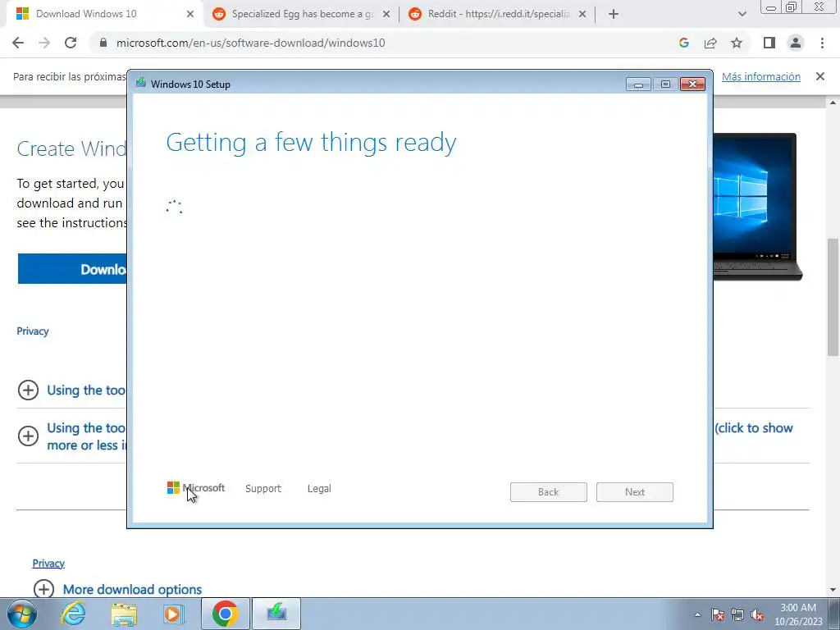The height and width of the screenshot is (630, 840).
Task: Open the Action Center flag icon
Action: [717, 614]
